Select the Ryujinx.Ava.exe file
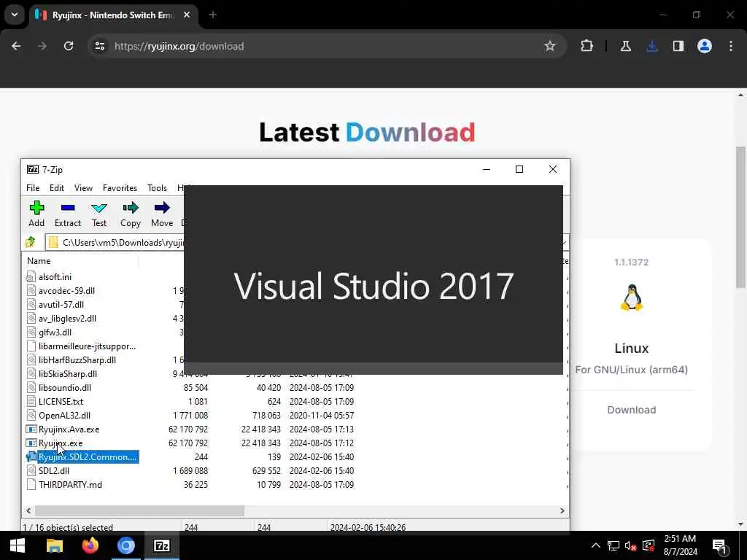Image resolution: width=747 pixels, height=560 pixels. [x=69, y=429]
